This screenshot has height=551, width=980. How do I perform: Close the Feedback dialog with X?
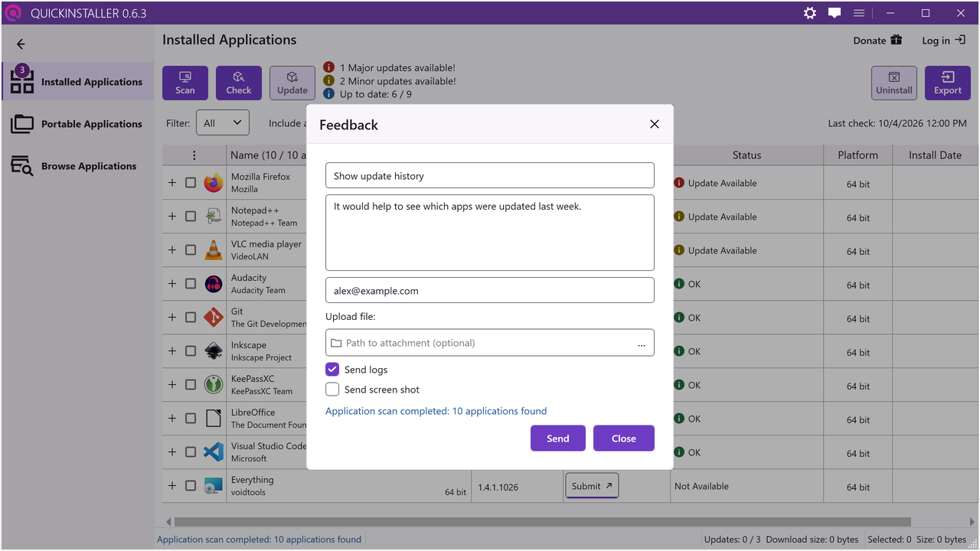[x=655, y=124]
